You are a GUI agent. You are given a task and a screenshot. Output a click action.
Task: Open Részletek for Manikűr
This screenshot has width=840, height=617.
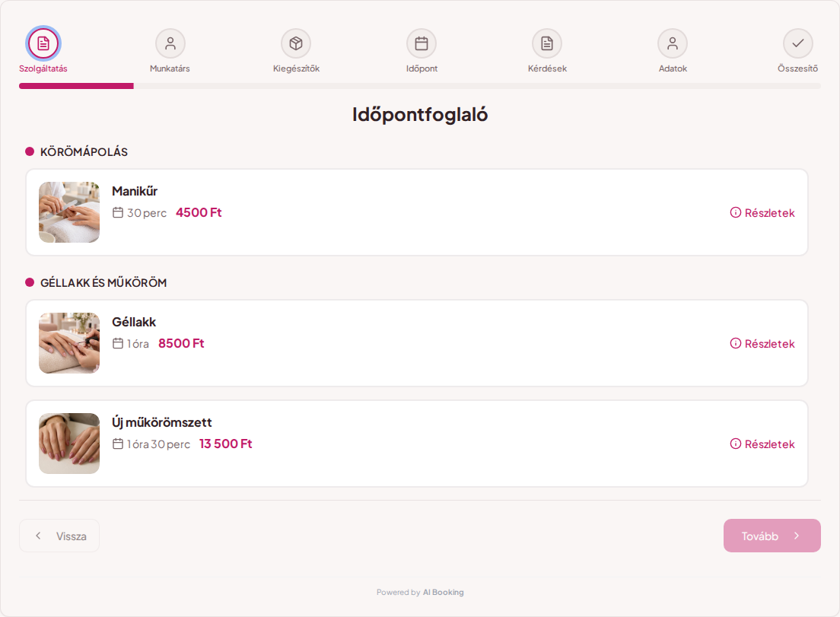762,212
